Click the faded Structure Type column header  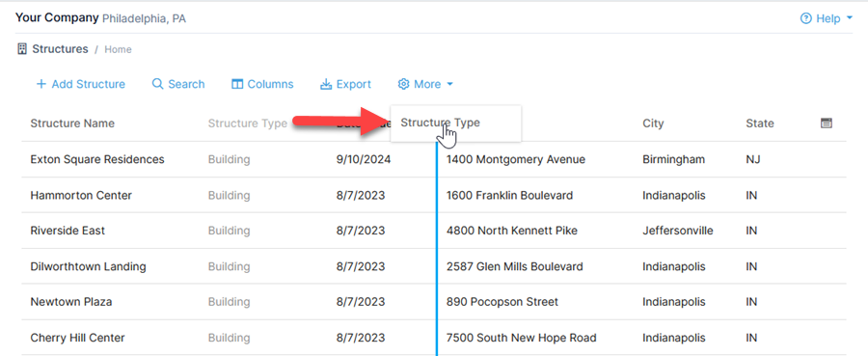(248, 123)
